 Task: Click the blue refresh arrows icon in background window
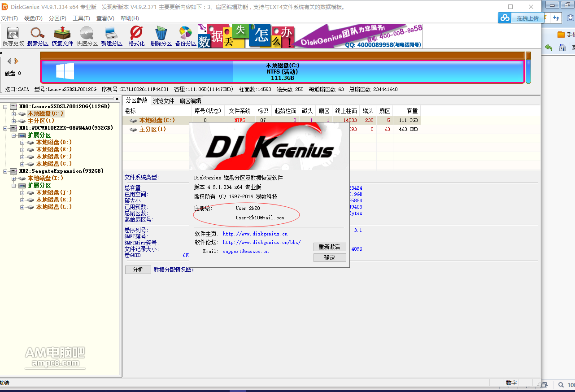click(x=557, y=18)
